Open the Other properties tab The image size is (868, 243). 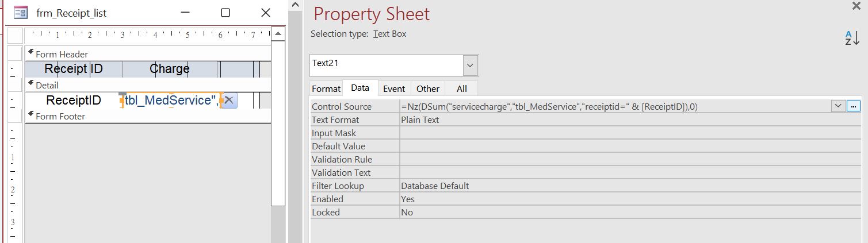coord(428,88)
